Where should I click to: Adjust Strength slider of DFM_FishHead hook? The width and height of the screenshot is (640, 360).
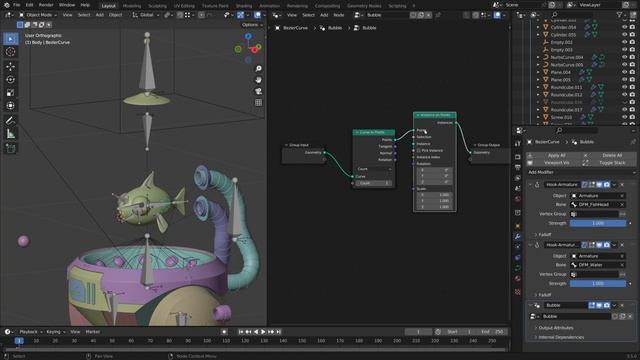pos(598,223)
